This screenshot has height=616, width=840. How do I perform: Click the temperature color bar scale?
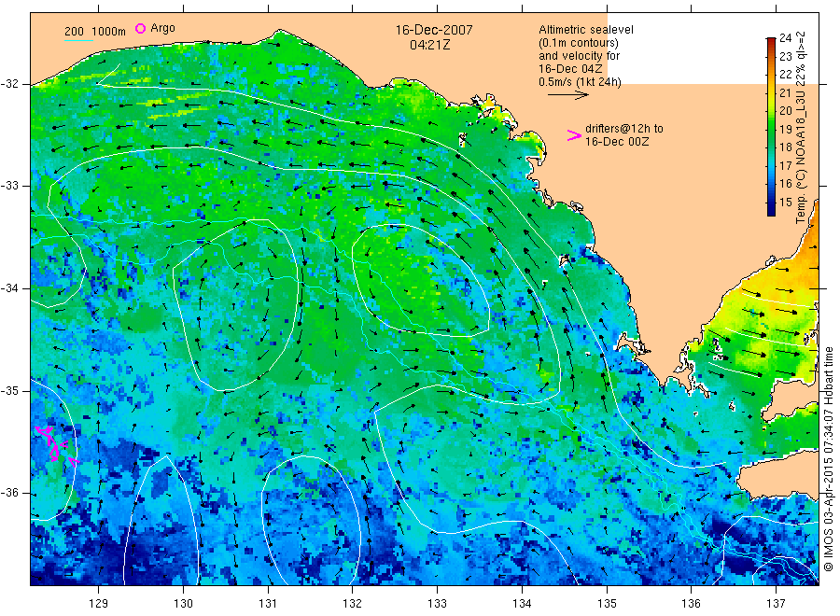[x=771, y=126]
